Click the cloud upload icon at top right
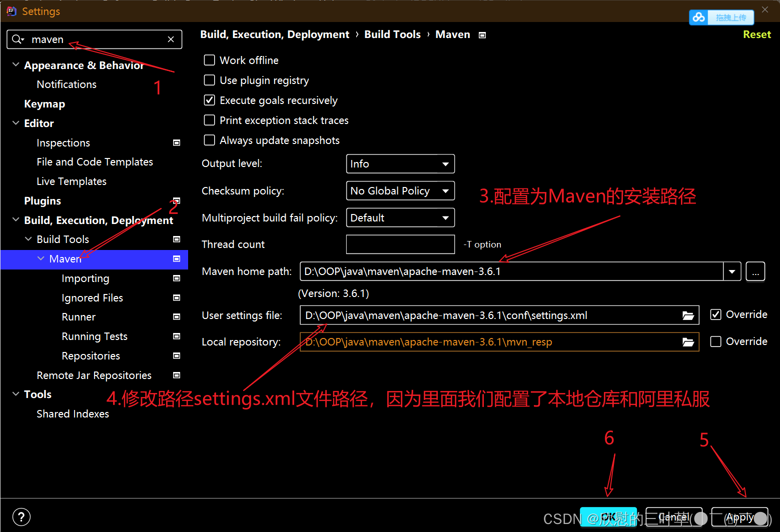 pyautogui.click(x=699, y=17)
